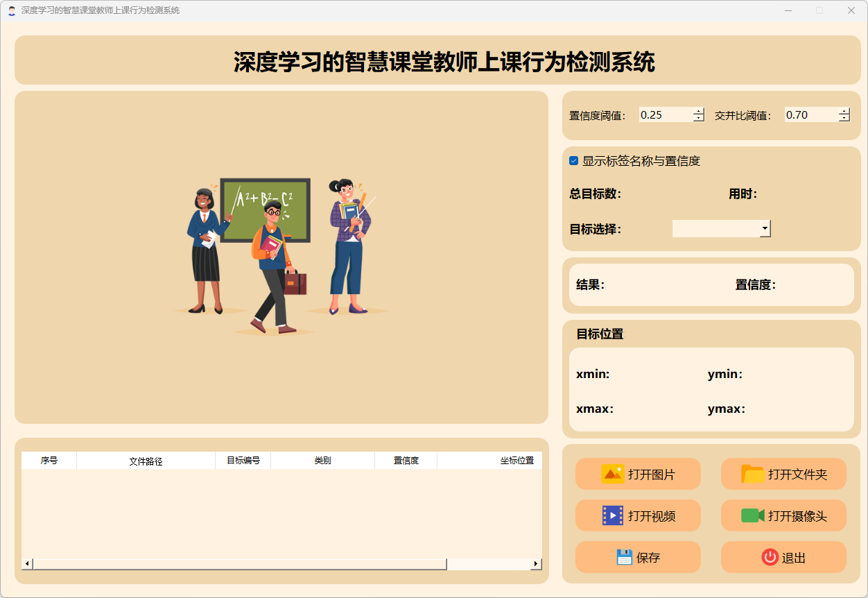Screen dimensions: 868x598
Task: Increase the 置信度阈值 value with up arrow
Action: [699, 112]
